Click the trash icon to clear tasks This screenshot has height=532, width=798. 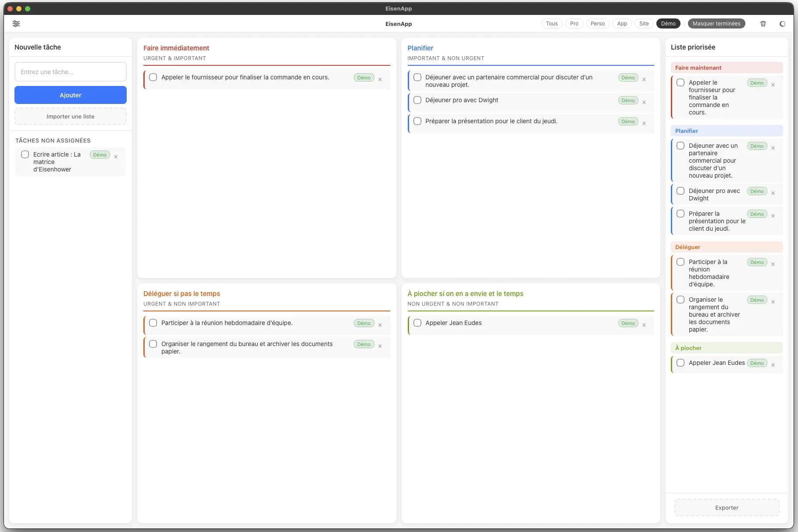[763, 23]
